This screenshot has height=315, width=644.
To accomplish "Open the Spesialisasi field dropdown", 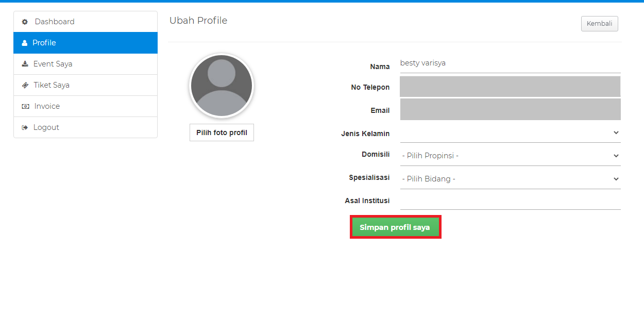I will (x=510, y=179).
